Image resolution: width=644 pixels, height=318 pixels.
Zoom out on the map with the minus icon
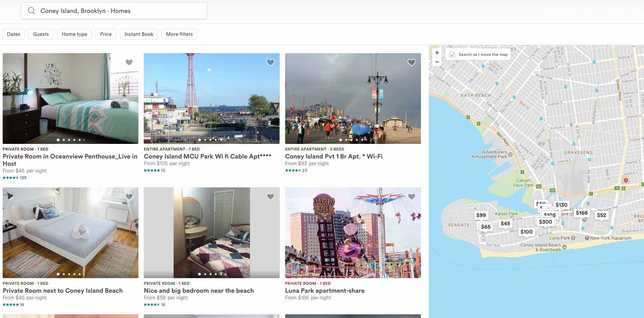pos(437,62)
